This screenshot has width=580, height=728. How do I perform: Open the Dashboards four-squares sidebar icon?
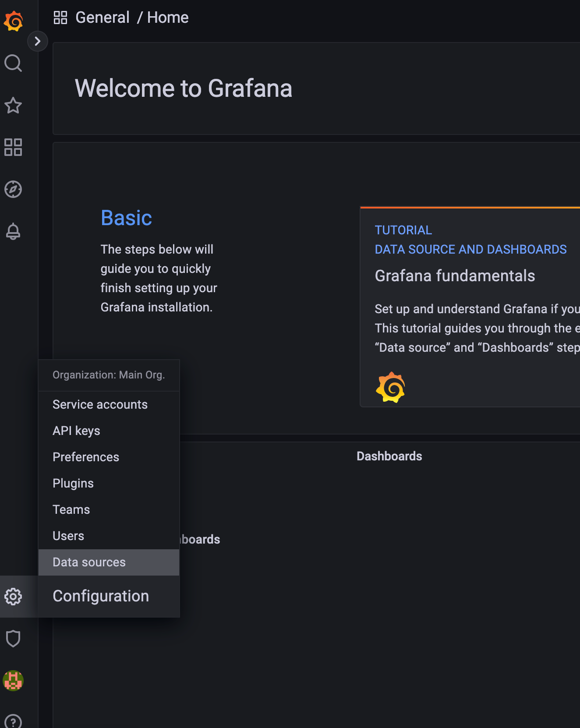[x=13, y=147]
